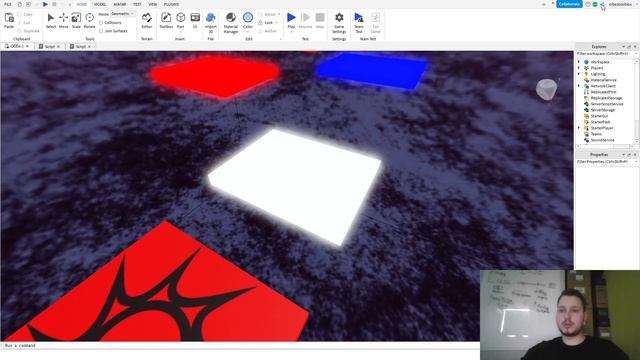Click the Group edit icon
640x360 pixels.
260,14
